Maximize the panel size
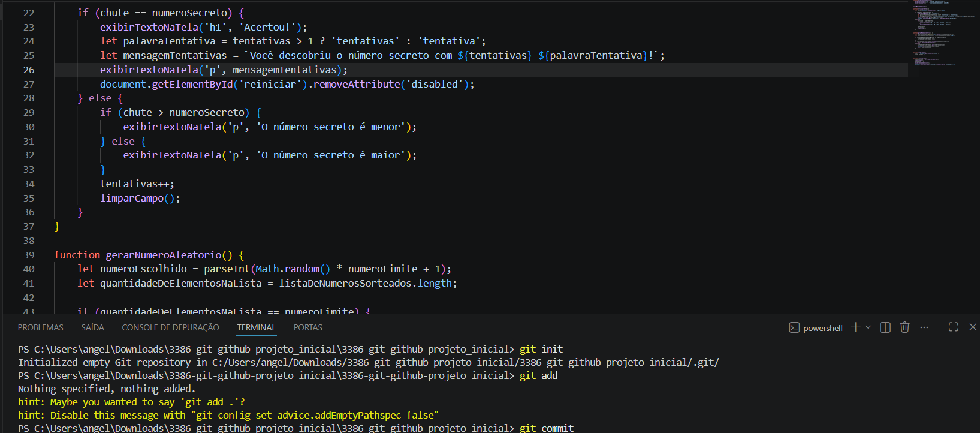 pos(954,327)
